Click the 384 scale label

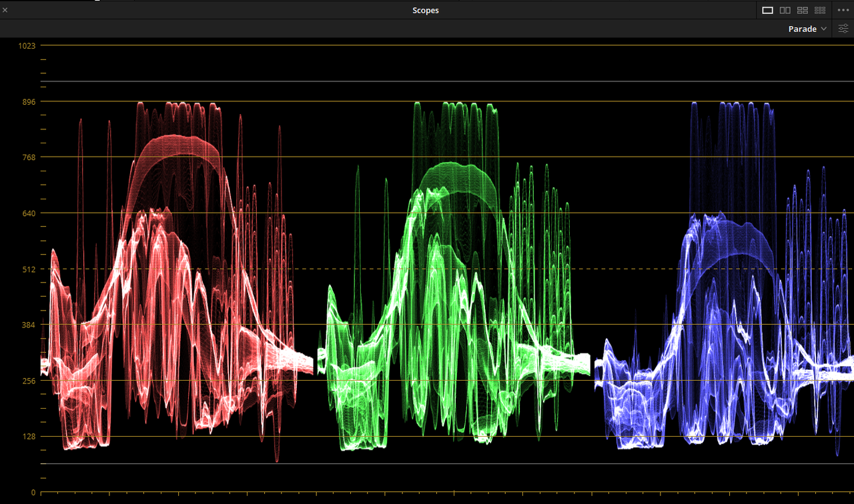29,325
